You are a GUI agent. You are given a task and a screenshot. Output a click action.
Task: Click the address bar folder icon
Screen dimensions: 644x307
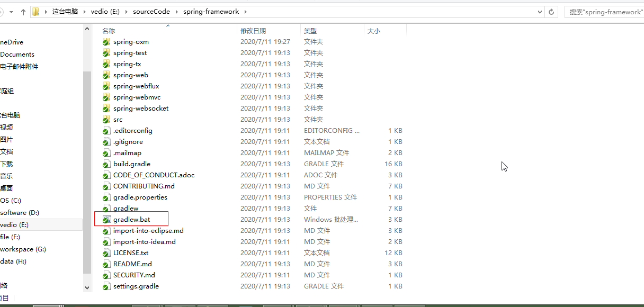tap(36, 12)
